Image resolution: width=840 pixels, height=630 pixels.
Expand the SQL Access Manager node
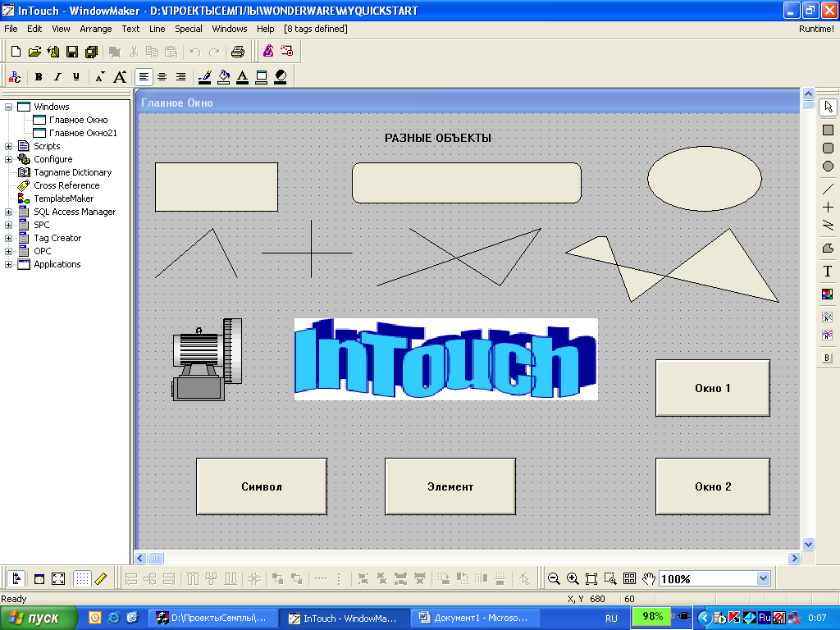pyautogui.click(x=8, y=212)
